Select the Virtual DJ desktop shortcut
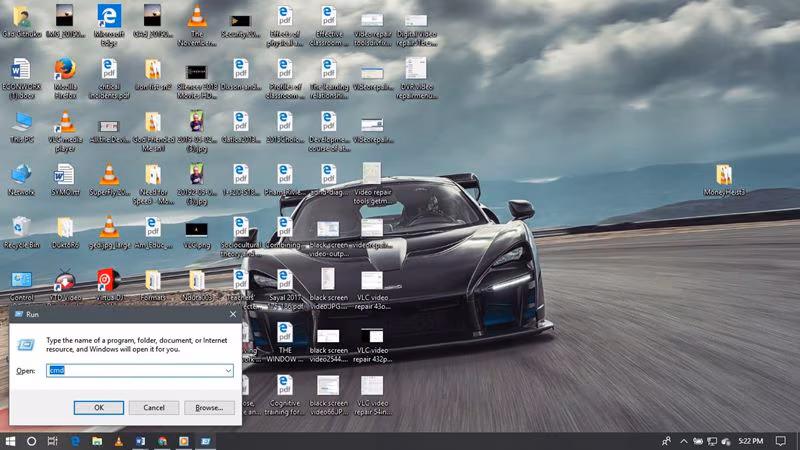This screenshot has width=800, height=450. coord(109,286)
